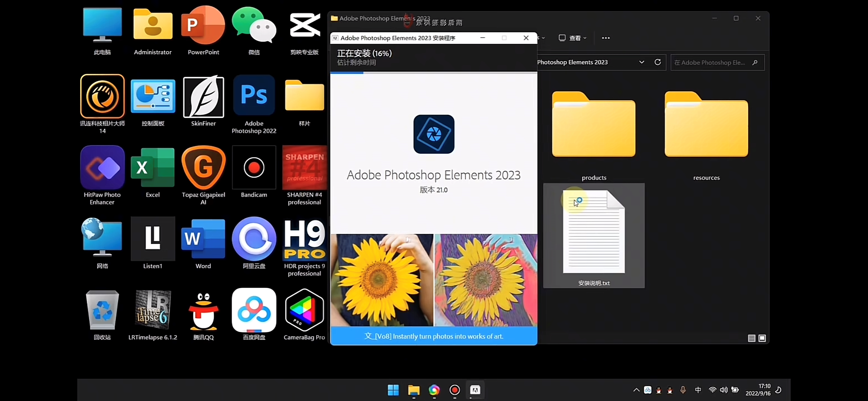This screenshot has width=868, height=401.
Task: Click the Photoshop Elements logo in installer
Action: [x=434, y=134]
